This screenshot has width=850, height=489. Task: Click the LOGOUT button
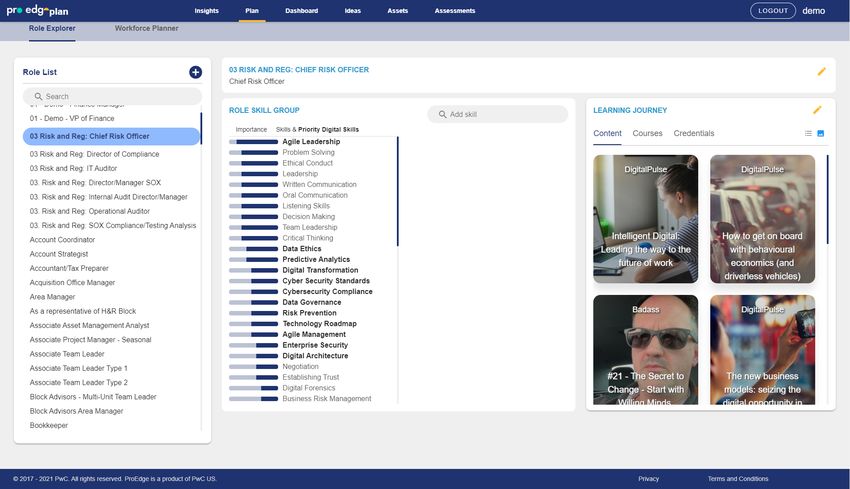pyautogui.click(x=772, y=11)
